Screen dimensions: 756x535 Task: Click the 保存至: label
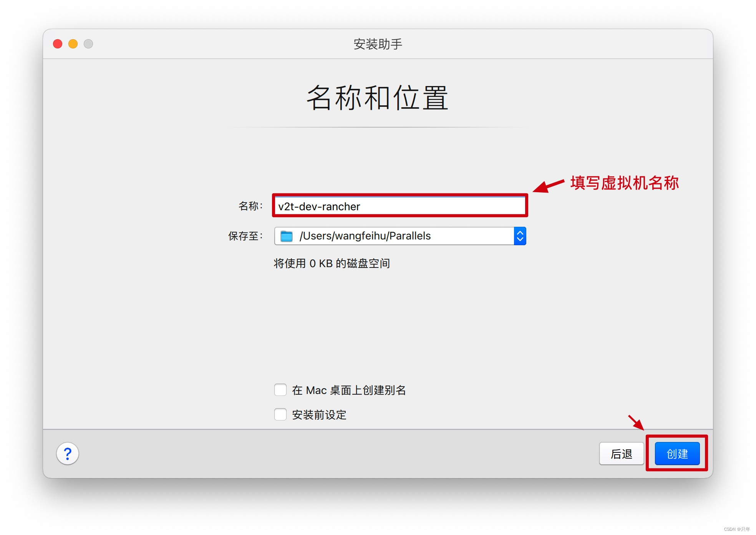coord(245,236)
